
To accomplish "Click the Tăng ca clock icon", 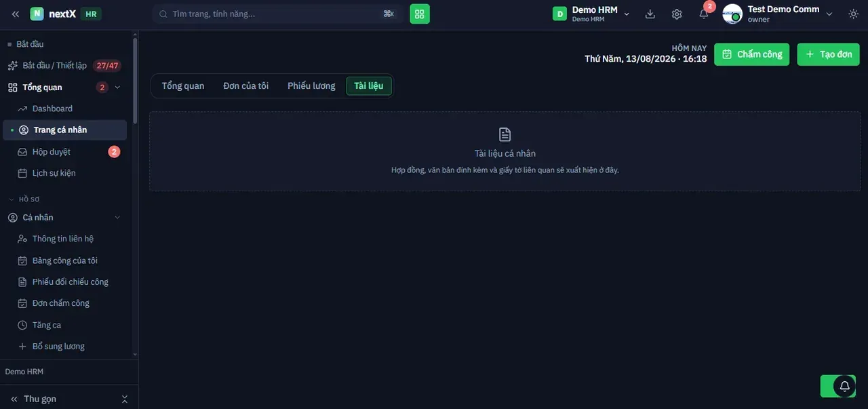I will point(23,325).
